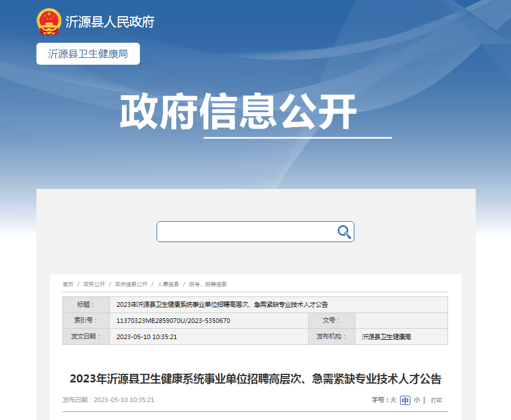Open 政府信息公开 breadcrumb link
The image size is (511, 420).
point(131,284)
